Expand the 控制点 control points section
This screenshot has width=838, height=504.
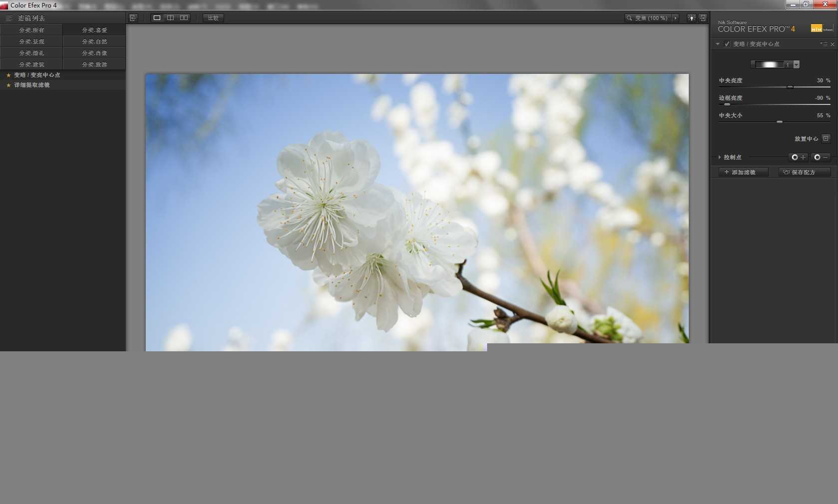720,157
